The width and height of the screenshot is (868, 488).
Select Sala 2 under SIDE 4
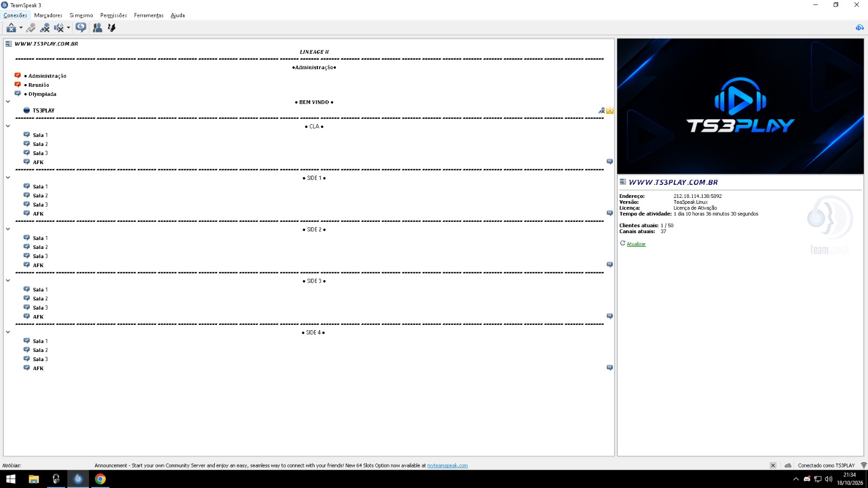click(40, 350)
